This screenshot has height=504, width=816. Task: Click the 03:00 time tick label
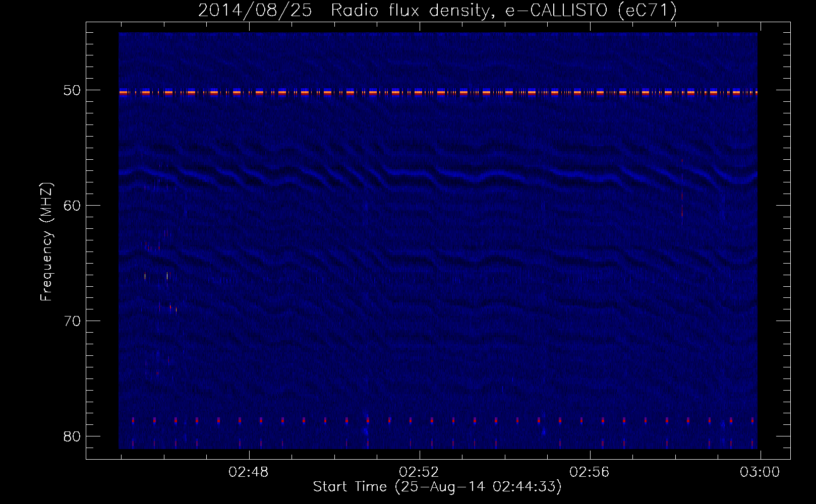[x=760, y=472]
